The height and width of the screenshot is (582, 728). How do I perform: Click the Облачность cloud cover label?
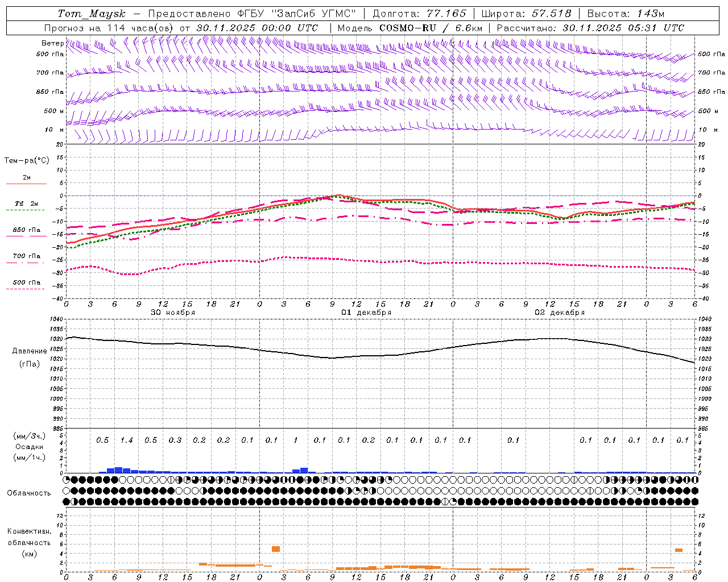tap(29, 493)
